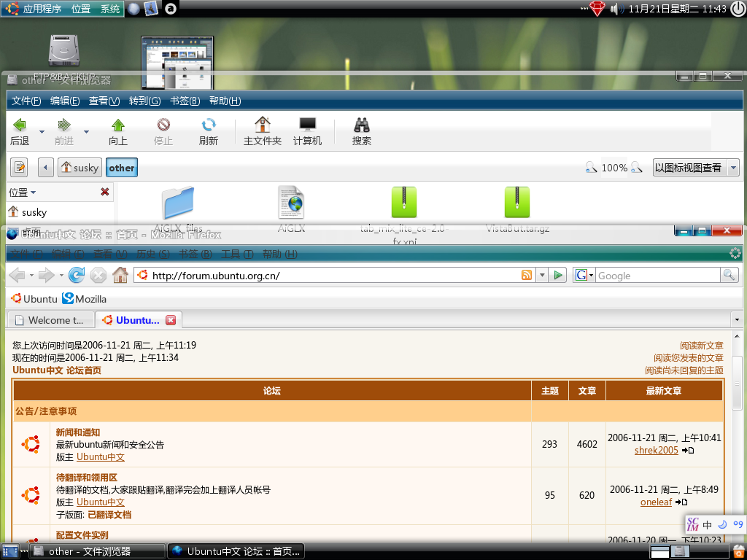
Task: Select the AIGLX_files folder icon
Action: [178, 203]
